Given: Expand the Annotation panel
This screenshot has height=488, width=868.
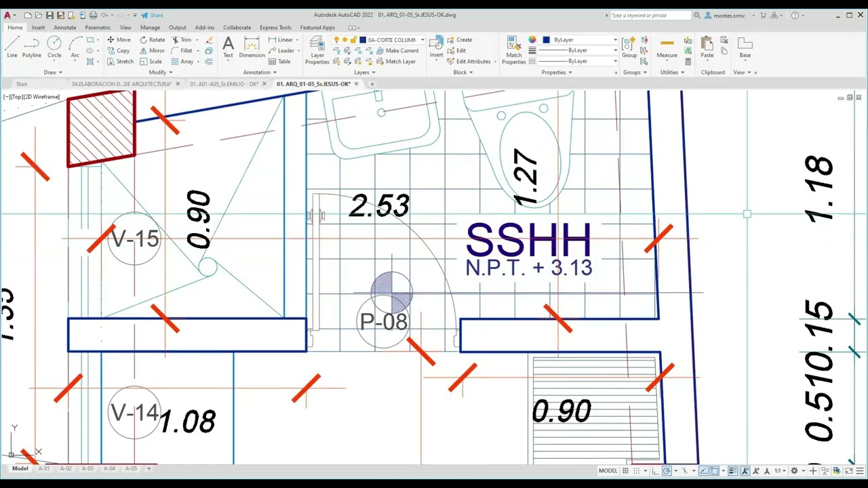Looking at the screenshot, I should click(x=260, y=73).
